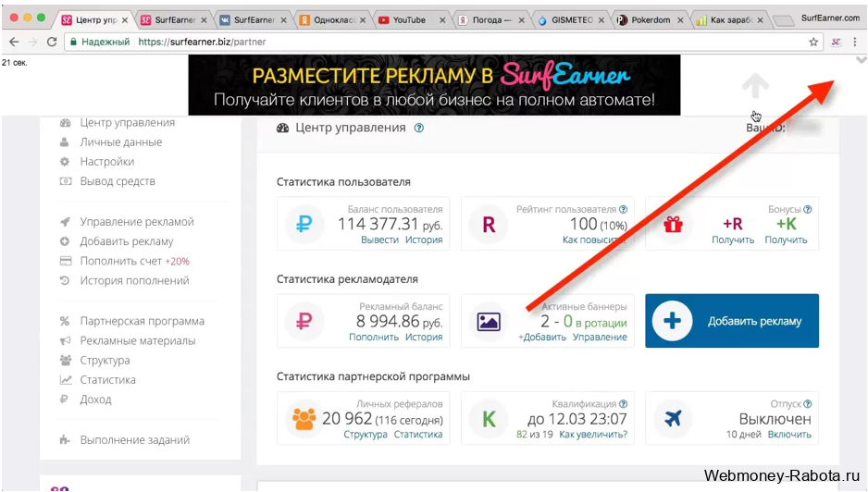Click the green K qualification icon
Viewport: 868px width, 492px height.
click(x=489, y=418)
